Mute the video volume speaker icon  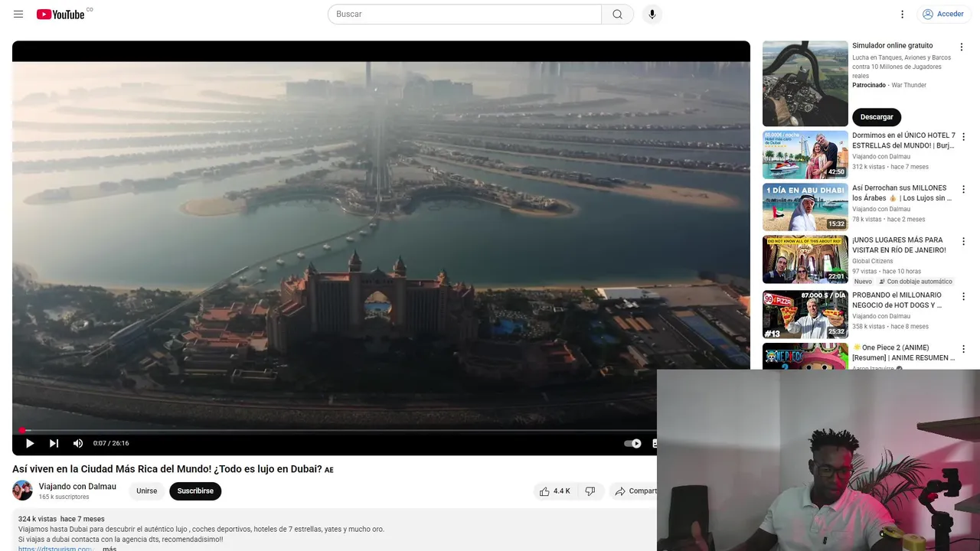78,443
